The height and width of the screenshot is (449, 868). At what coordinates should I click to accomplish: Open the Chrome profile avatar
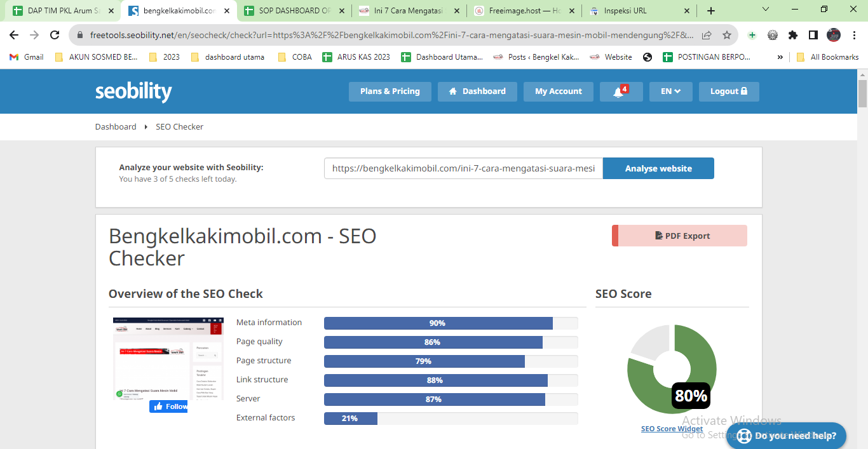(834, 35)
